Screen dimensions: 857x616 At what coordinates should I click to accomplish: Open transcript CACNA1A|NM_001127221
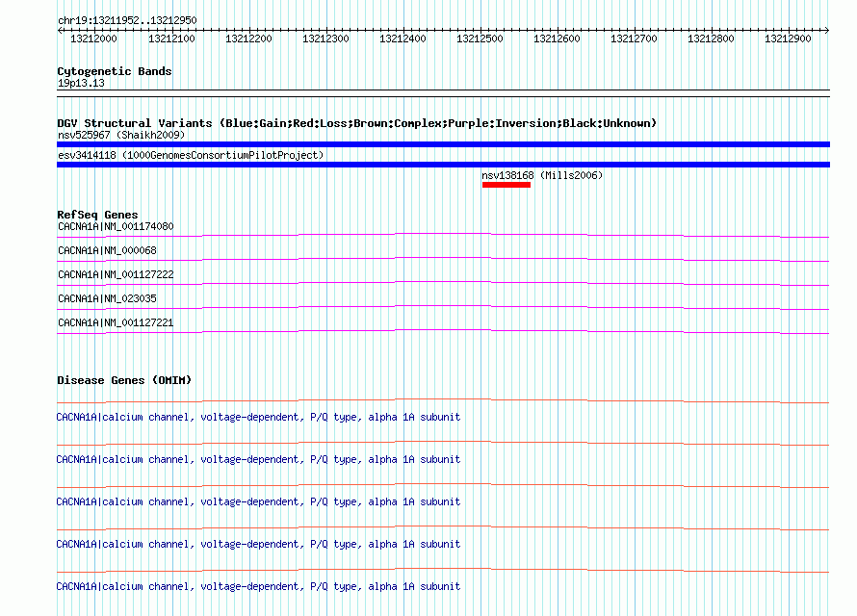(116, 322)
